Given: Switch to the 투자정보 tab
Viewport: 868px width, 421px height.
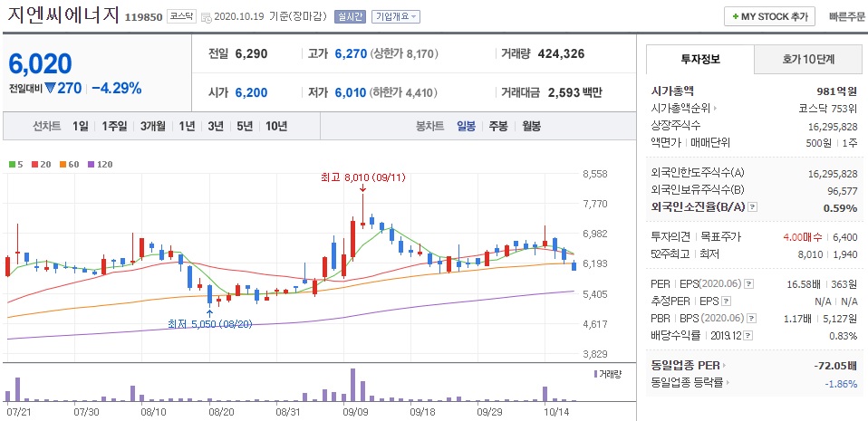Looking at the screenshot, I should coord(700,59).
